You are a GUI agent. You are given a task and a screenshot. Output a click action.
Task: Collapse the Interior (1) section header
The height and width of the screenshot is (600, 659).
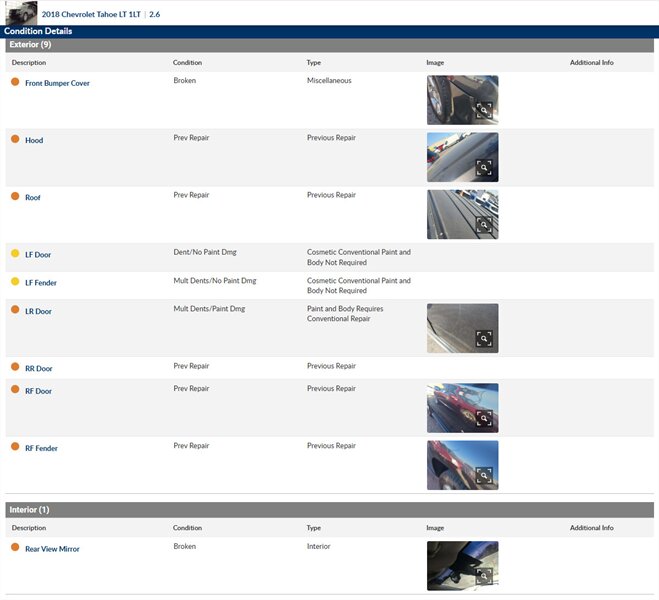[29, 510]
